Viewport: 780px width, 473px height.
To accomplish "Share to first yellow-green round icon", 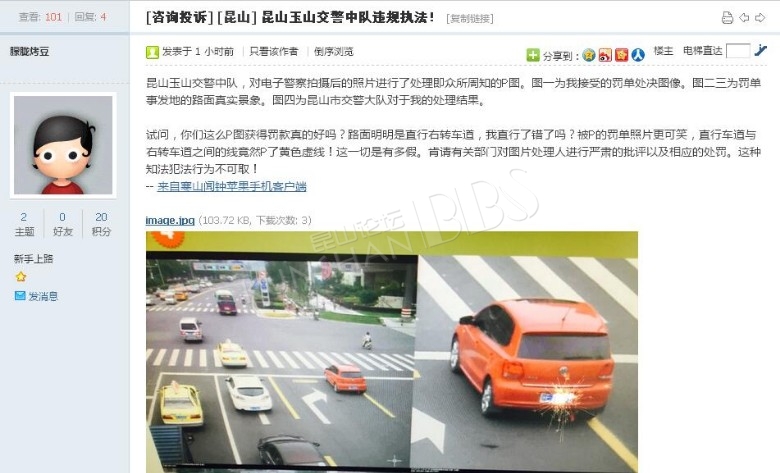I will click(589, 55).
